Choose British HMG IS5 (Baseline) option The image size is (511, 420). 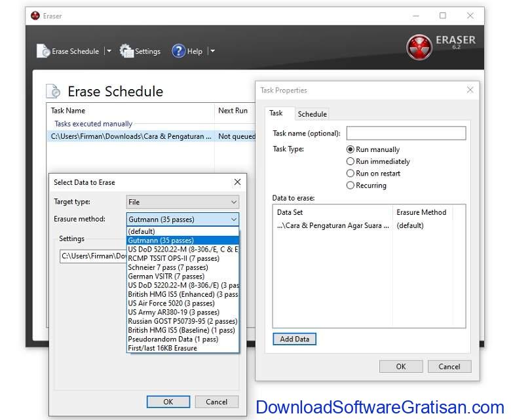(183, 330)
